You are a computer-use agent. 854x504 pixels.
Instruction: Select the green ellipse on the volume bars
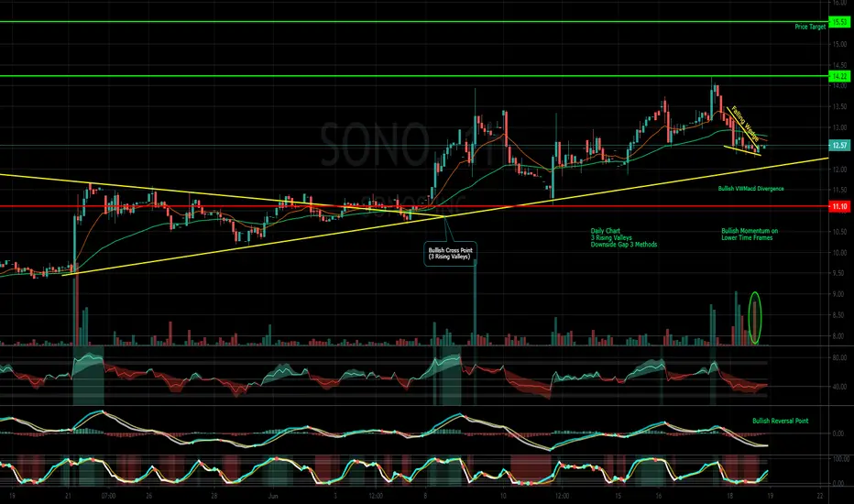[x=755, y=318]
